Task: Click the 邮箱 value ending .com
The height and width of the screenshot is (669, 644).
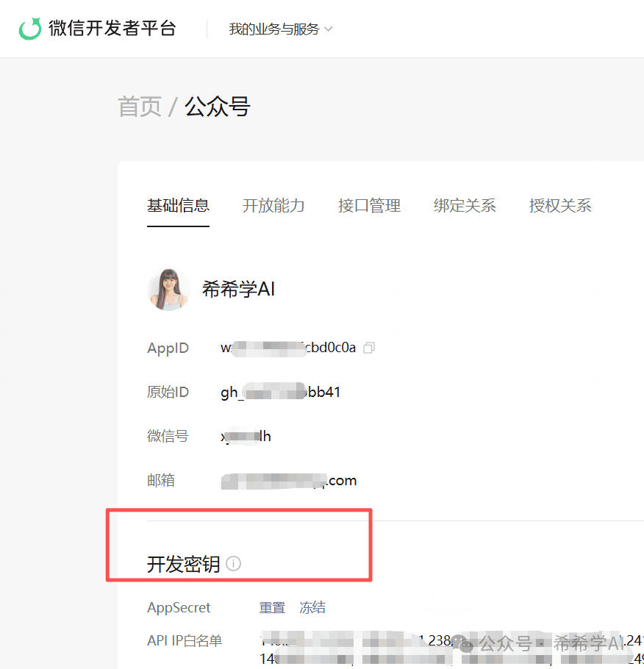Action: (x=288, y=480)
